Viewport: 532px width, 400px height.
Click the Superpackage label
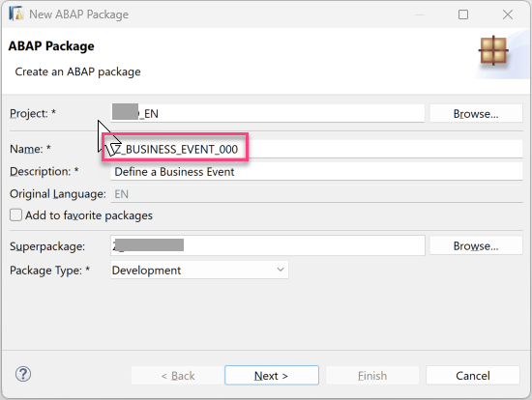[47, 246]
